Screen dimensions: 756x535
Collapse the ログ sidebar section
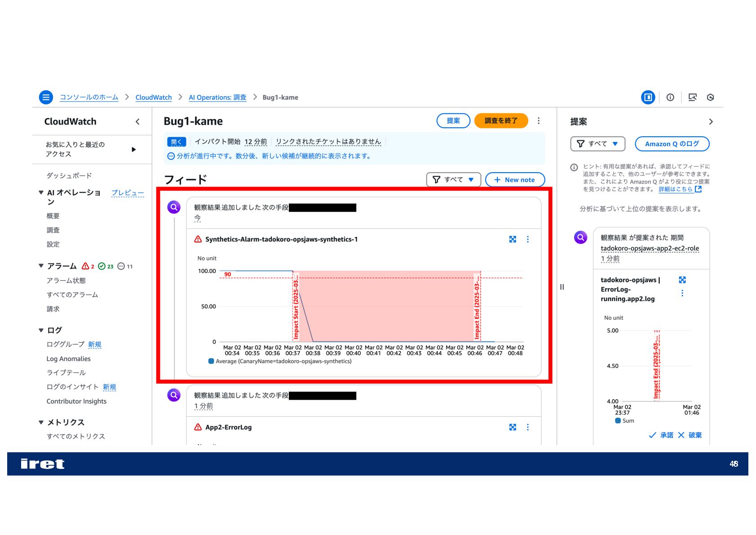pyautogui.click(x=41, y=330)
